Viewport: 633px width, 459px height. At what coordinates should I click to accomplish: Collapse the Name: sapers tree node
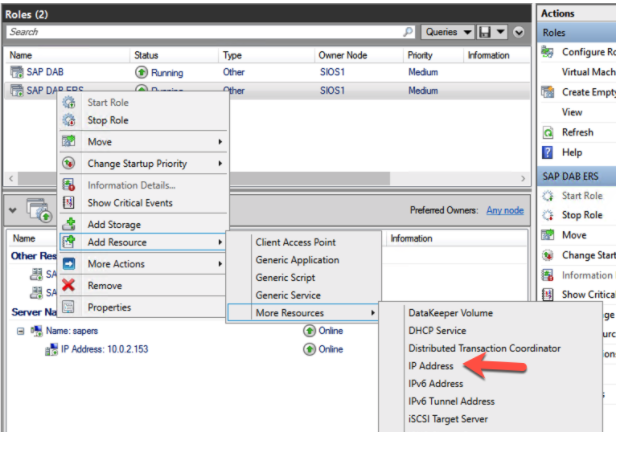pyautogui.click(x=21, y=331)
